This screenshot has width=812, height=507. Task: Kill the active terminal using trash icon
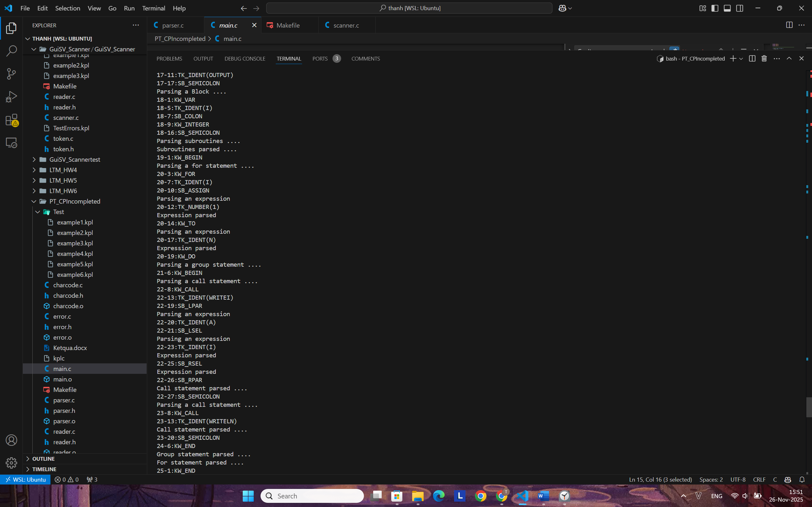click(x=764, y=58)
